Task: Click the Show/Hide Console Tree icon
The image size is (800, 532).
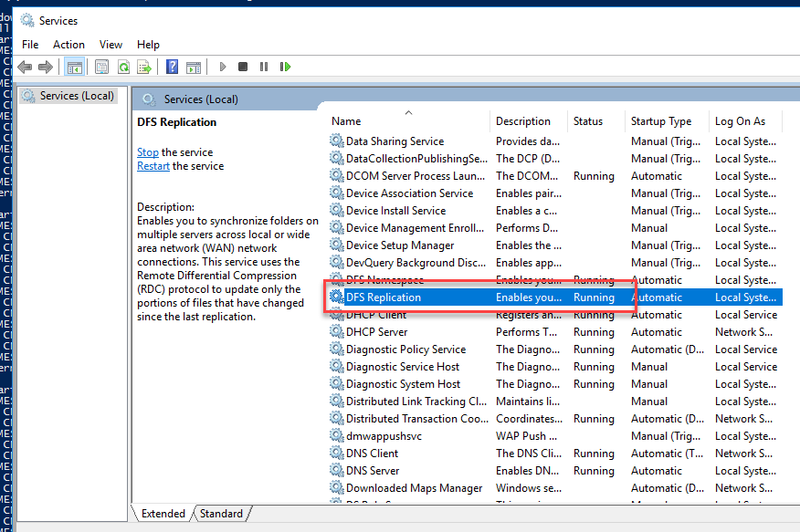Action: coord(74,67)
